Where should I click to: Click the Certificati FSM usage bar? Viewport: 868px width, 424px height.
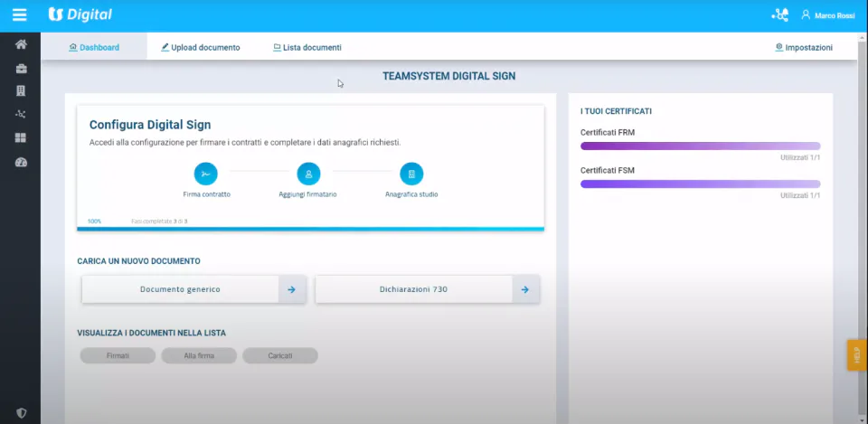click(700, 184)
